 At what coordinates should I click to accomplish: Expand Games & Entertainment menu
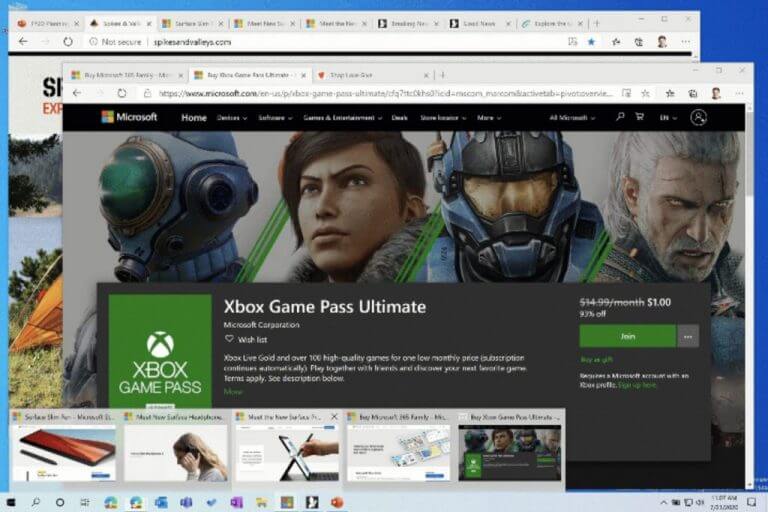342,118
